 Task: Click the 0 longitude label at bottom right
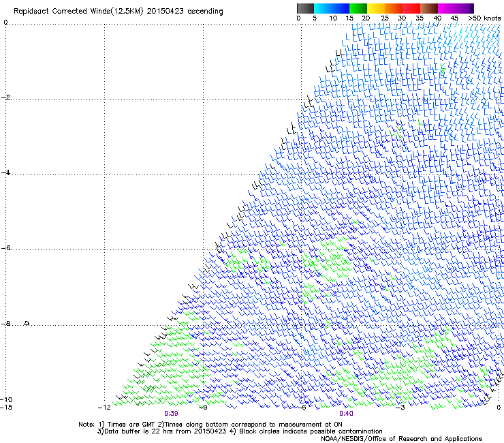(499, 408)
